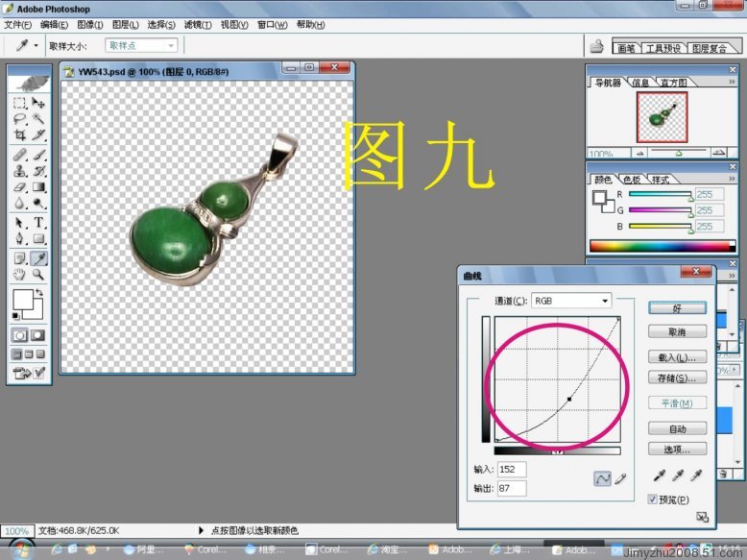Open the Image menu
Screen dimensions: 747x560
pyautogui.click(x=89, y=25)
